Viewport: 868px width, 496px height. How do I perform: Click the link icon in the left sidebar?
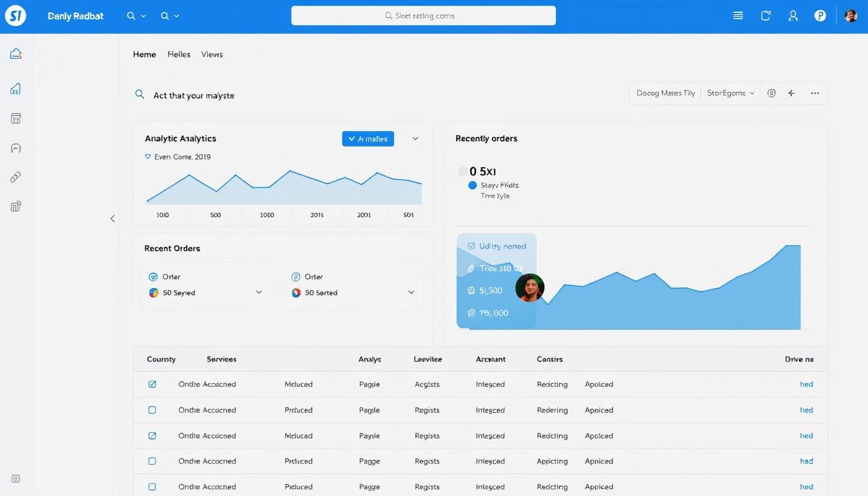(x=15, y=176)
